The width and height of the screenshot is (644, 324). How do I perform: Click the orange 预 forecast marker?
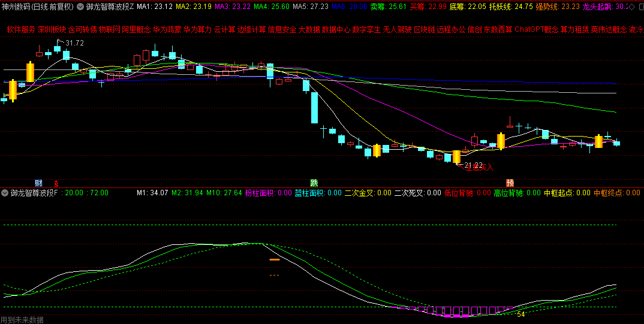[x=510, y=183]
